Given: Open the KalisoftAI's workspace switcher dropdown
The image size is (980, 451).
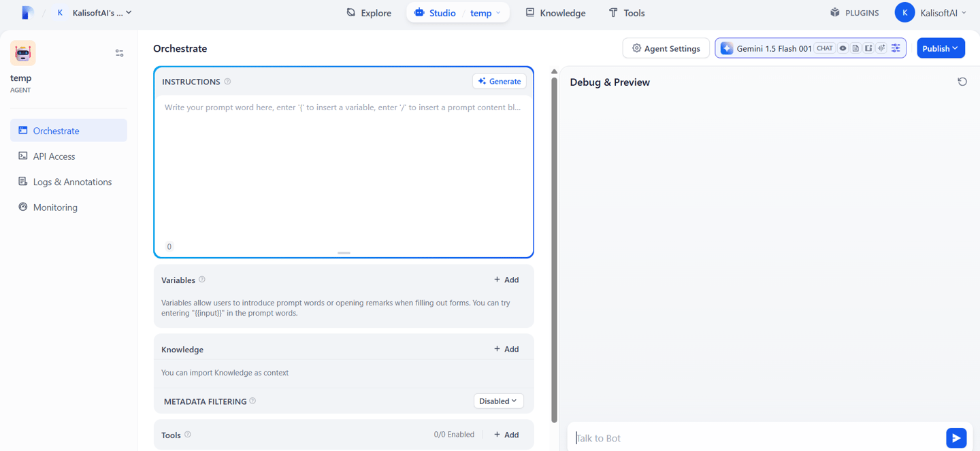Looking at the screenshot, I should pyautogui.click(x=95, y=12).
